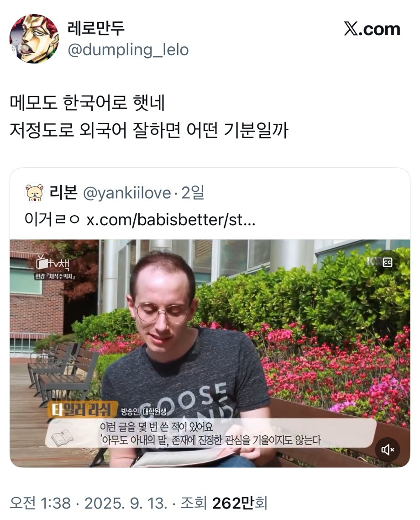The height and width of the screenshot is (520, 420).
Task: Follow the x.com/babisbetter/st… link
Action: point(171,219)
